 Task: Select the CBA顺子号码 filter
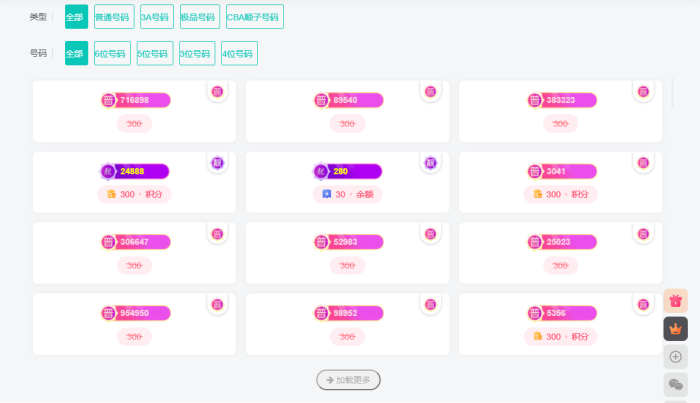coord(254,17)
